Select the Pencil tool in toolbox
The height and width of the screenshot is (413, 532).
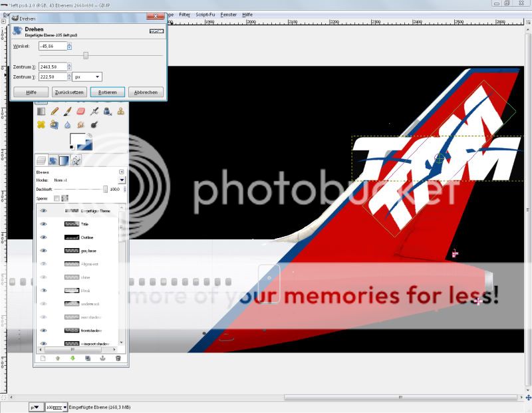point(55,112)
